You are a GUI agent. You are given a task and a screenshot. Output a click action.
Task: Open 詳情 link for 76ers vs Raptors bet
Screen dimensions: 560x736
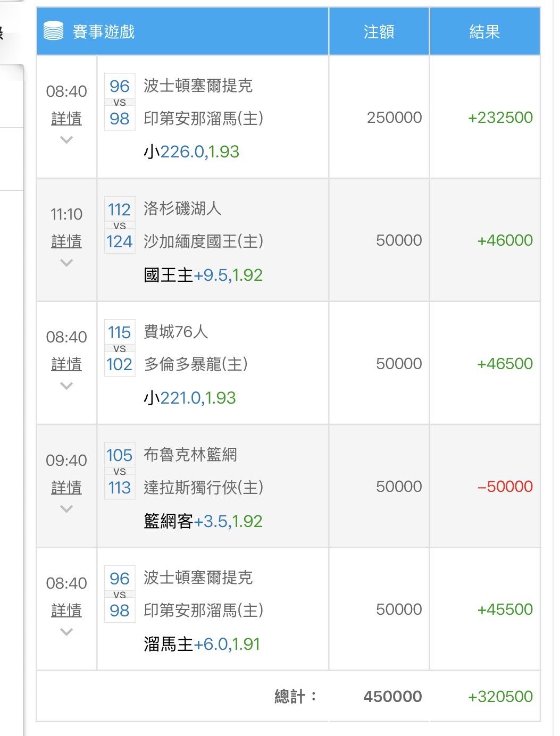click(66, 364)
